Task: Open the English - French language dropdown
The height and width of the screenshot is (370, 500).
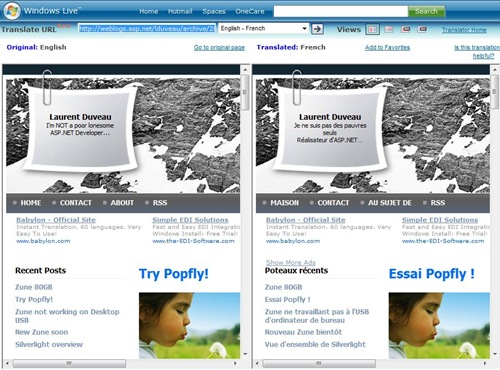Action: [263, 28]
